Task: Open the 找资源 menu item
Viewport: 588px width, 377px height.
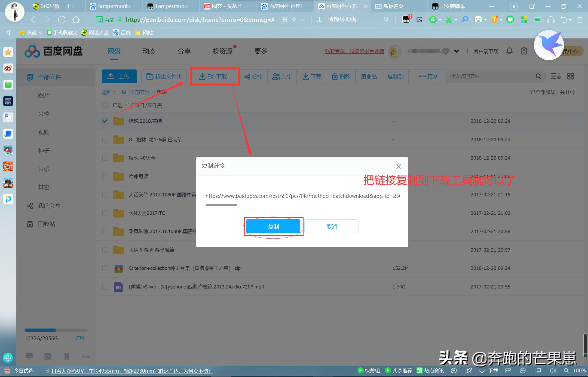Action: [223, 51]
